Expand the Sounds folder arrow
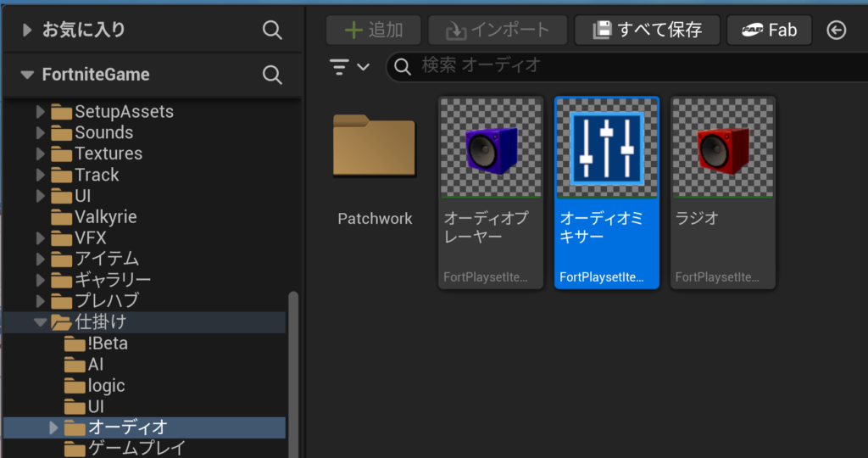 tap(40, 133)
